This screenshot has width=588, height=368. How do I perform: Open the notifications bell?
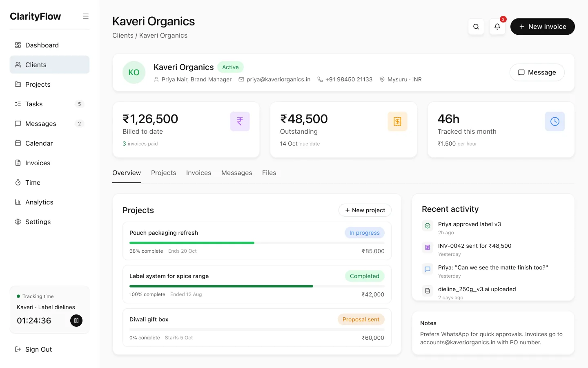pyautogui.click(x=497, y=27)
